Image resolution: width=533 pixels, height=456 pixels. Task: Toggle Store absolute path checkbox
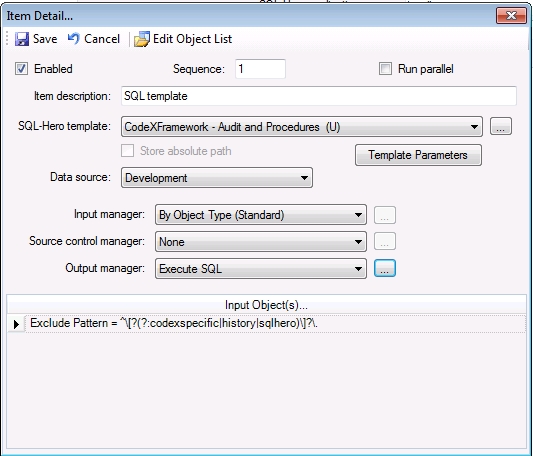[x=127, y=151]
